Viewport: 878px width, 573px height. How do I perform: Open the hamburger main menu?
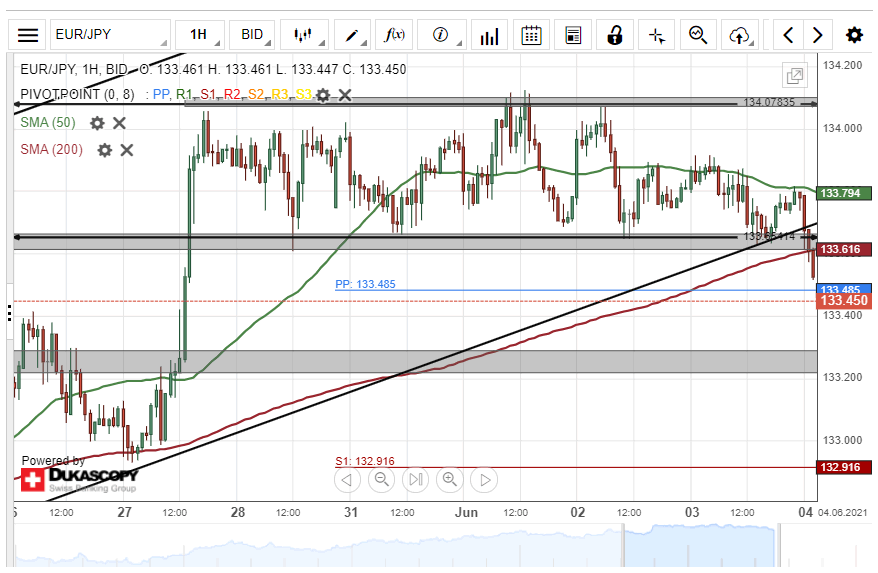pos(28,35)
